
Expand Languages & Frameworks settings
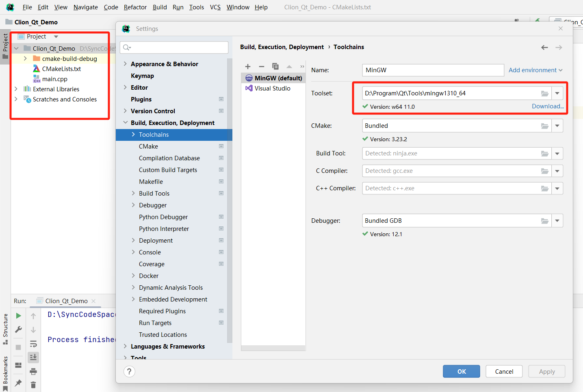pyautogui.click(x=125, y=346)
